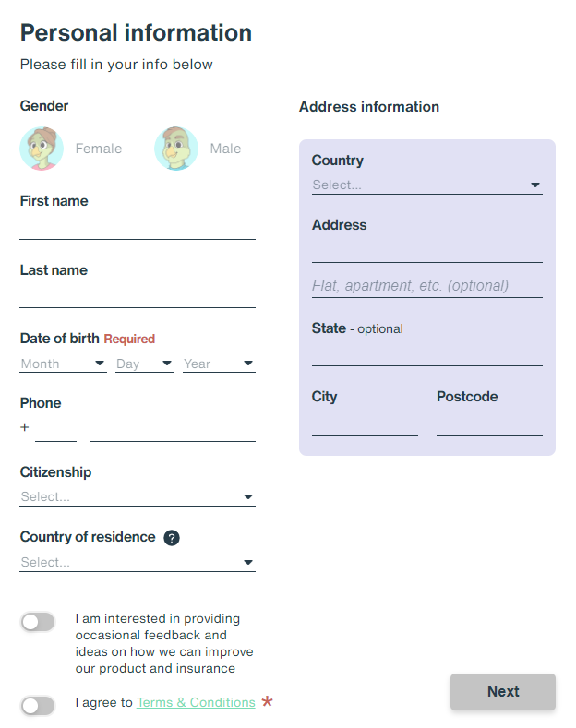Open the address Country select dropdown

[426, 185]
